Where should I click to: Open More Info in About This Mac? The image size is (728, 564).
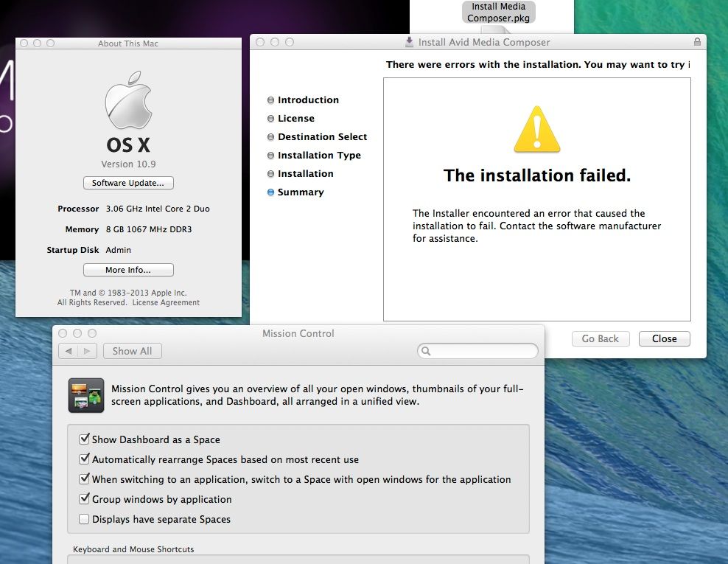(x=128, y=270)
